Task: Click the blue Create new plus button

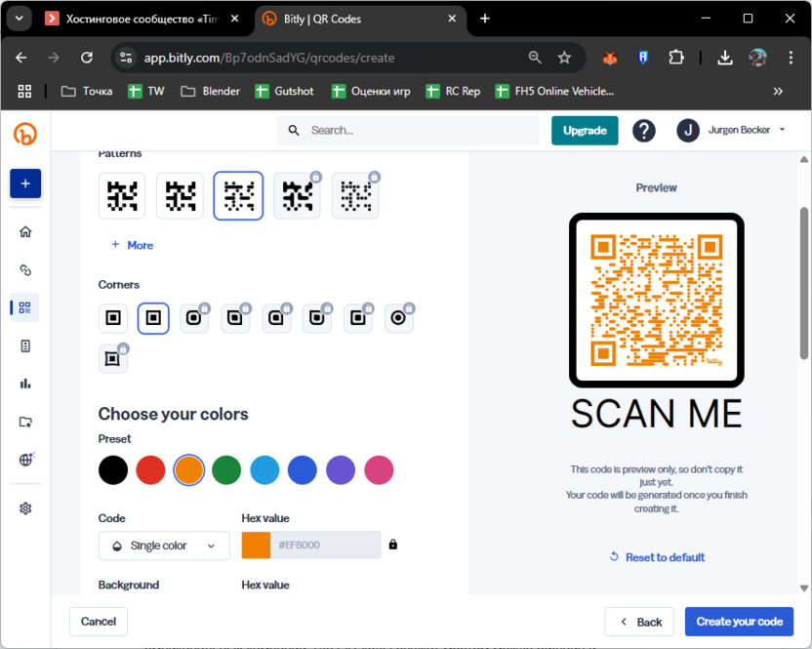Action: 25,183
